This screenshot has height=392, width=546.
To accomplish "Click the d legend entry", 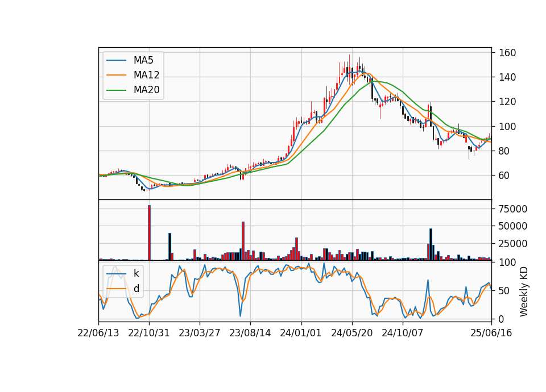I will [x=136, y=289].
